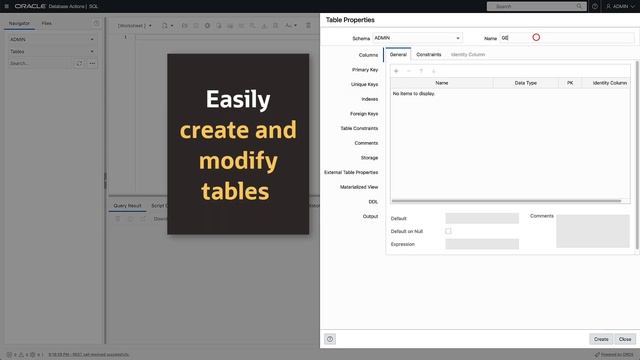Click the column Comments text area
The height and width of the screenshot is (360, 640).
pos(593,231)
